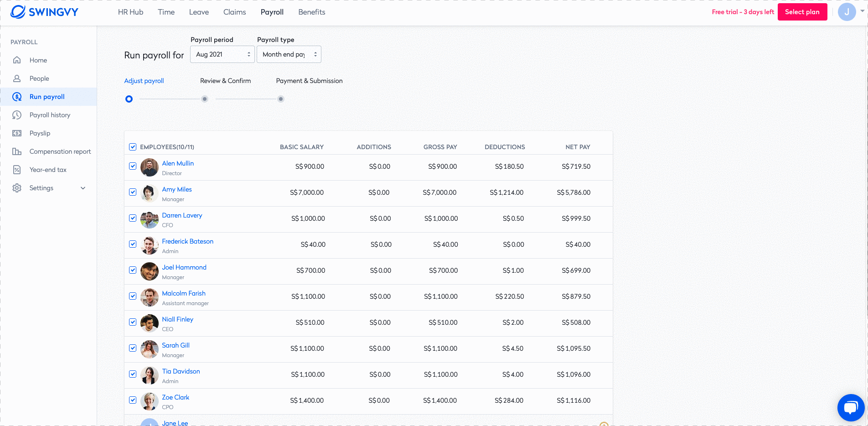Click the Settings gear icon
The image size is (868, 426).
[x=17, y=188]
